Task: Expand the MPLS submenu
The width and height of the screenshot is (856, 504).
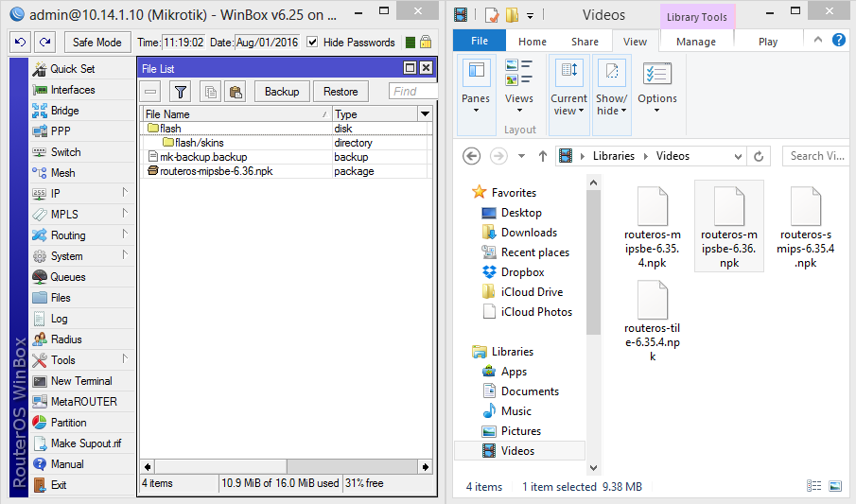Action: point(125,213)
